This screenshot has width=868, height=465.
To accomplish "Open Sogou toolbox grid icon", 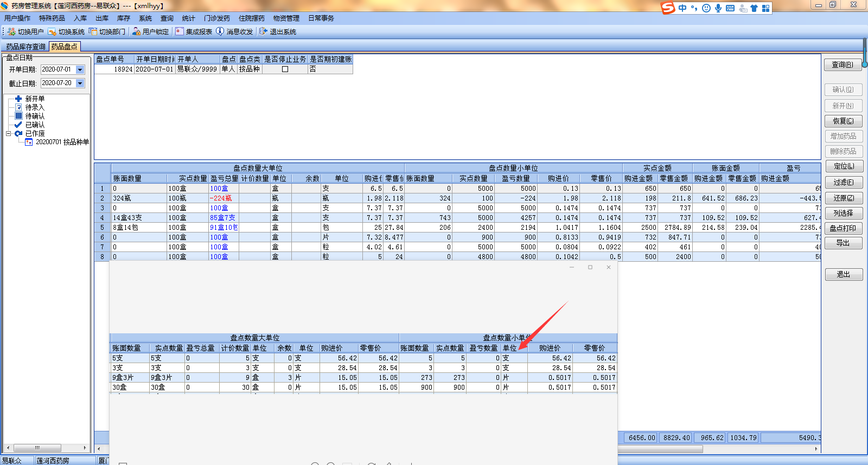I will pos(766,8).
